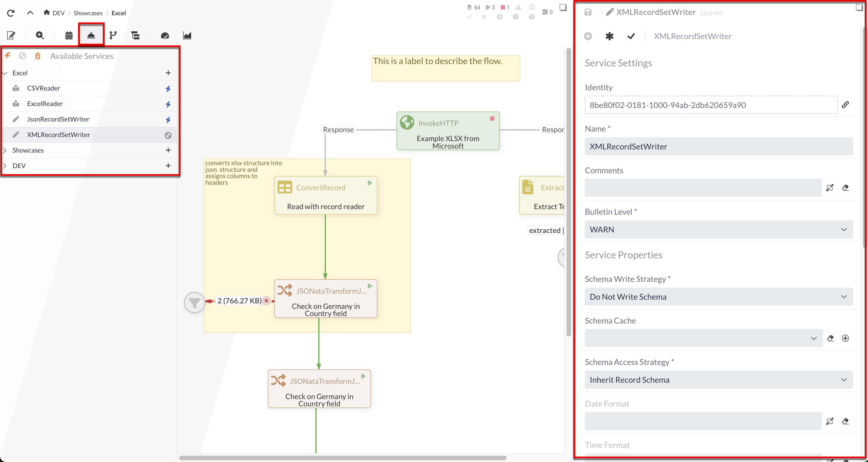Select the search/magnify tool in toolbar

40,36
